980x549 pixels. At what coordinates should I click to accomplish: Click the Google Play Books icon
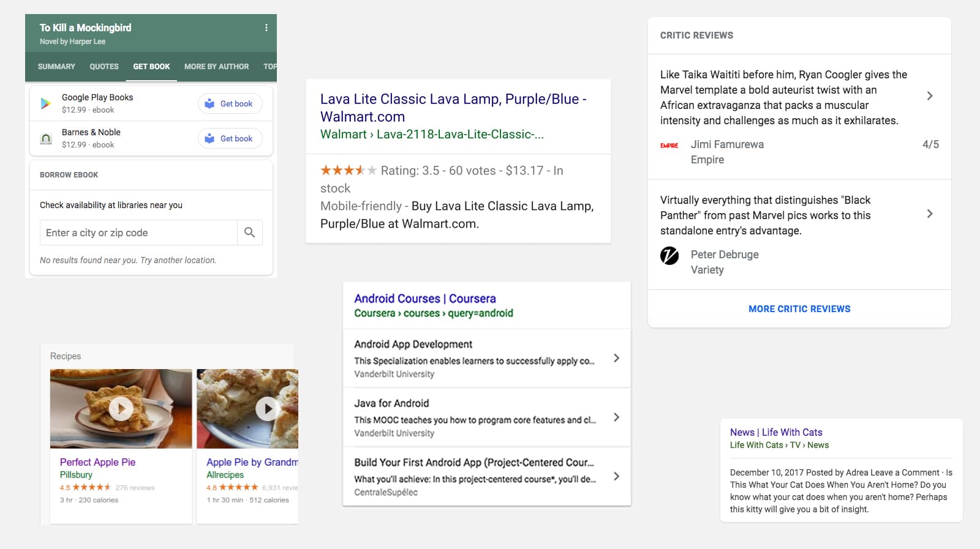coord(45,103)
